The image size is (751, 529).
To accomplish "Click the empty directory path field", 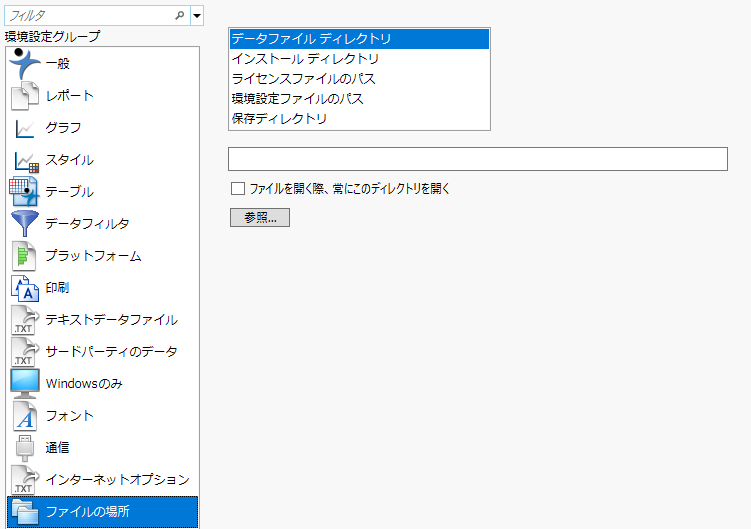I will (x=478, y=159).
